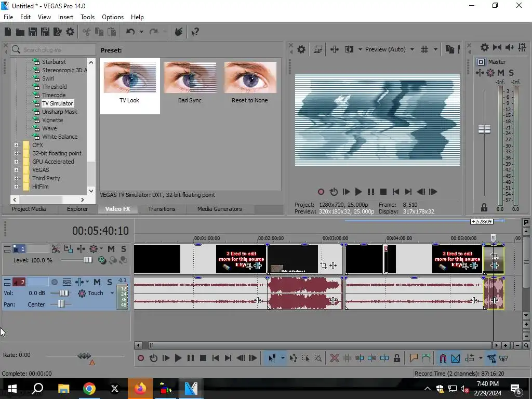Select the Selection Edit tool

pos(305,358)
